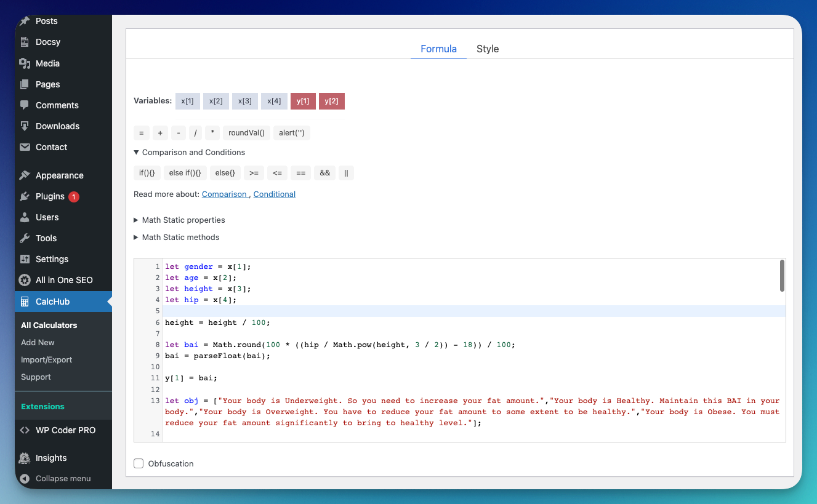
Task: Collapse Comparison and Conditions section
Action: [x=190, y=152]
